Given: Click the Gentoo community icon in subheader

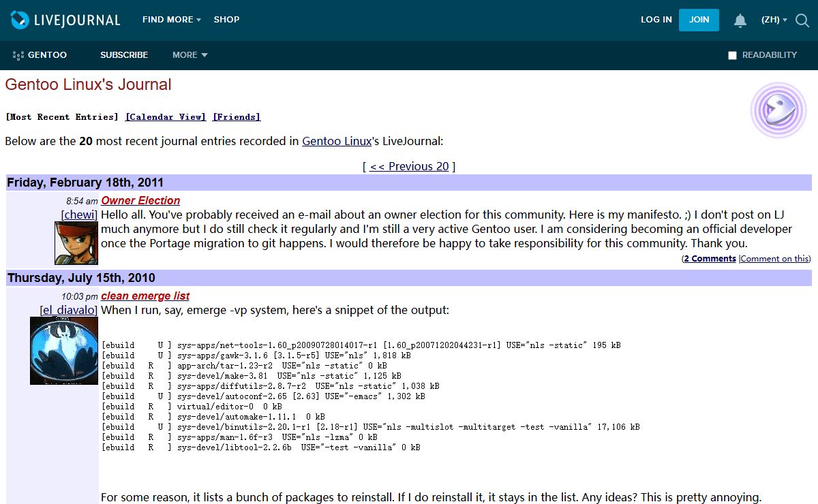Looking at the screenshot, I should [18, 55].
